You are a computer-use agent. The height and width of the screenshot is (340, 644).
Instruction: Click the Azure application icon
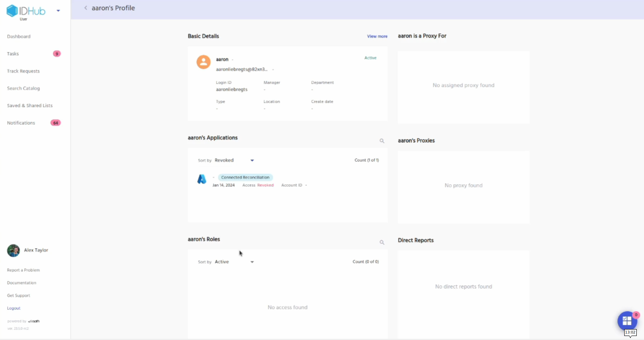[x=202, y=179]
